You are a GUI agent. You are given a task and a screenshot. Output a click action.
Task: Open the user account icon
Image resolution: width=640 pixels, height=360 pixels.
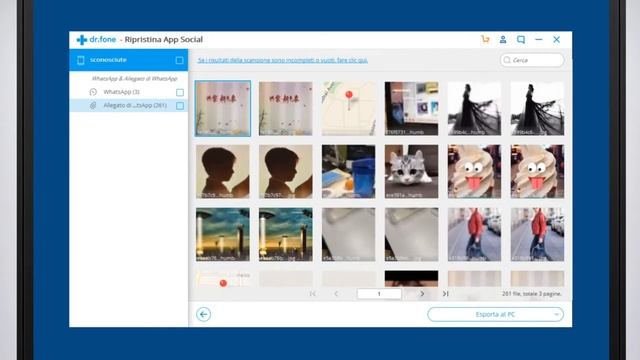[503, 39]
